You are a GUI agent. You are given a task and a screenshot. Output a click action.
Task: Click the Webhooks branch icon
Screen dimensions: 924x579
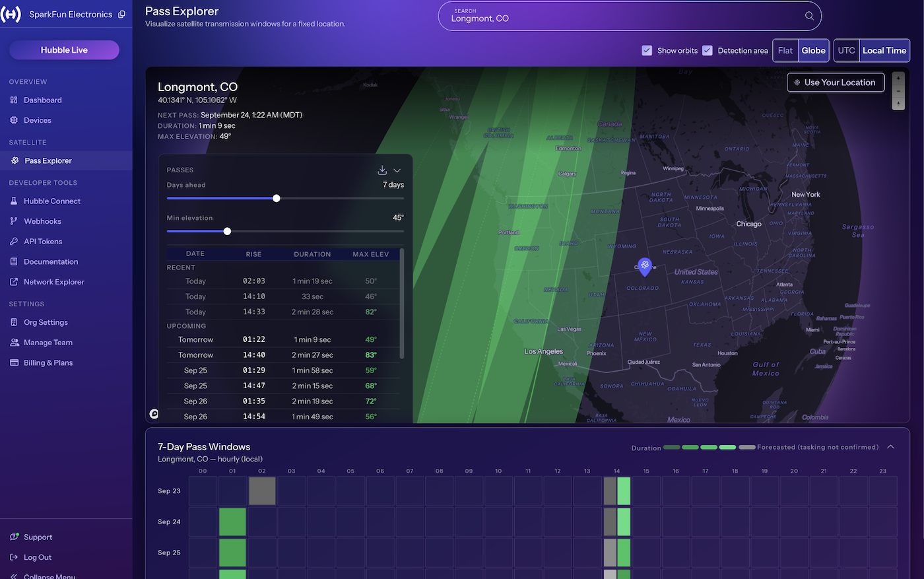pyautogui.click(x=14, y=221)
